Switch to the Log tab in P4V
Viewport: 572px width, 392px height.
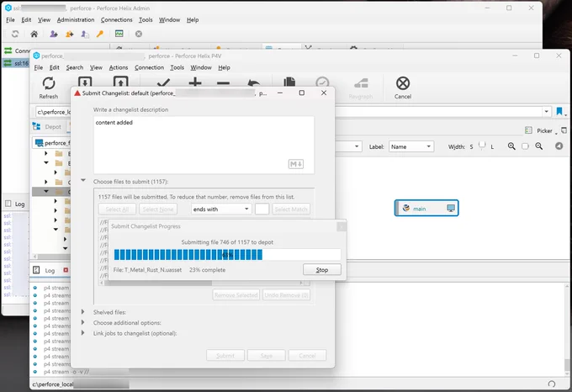tap(50, 270)
